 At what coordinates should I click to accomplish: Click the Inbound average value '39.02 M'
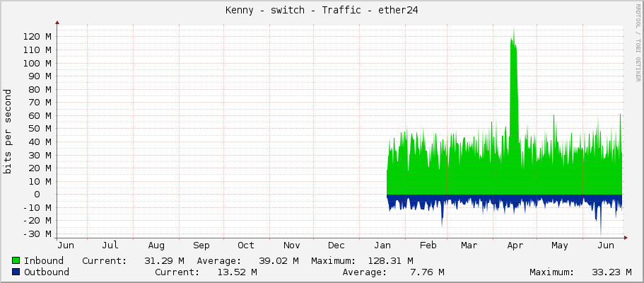coord(279,261)
